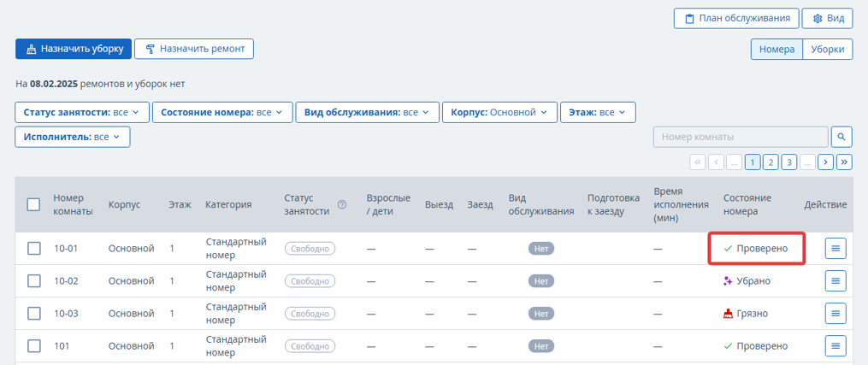Screen dimensions: 868x365
Task: Open Статус занятости filter dropdown
Action: (x=82, y=112)
